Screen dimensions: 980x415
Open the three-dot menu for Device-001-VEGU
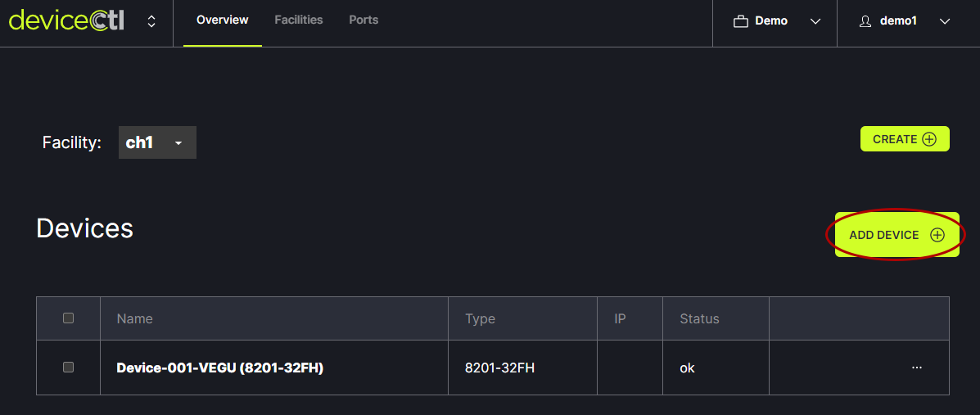tap(917, 368)
